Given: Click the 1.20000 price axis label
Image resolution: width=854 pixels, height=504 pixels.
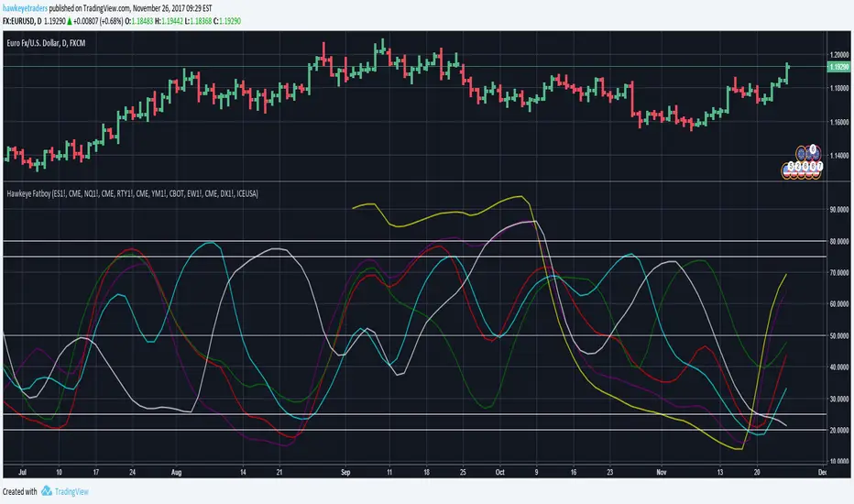Looking at the screenshot, I should 839,54.
